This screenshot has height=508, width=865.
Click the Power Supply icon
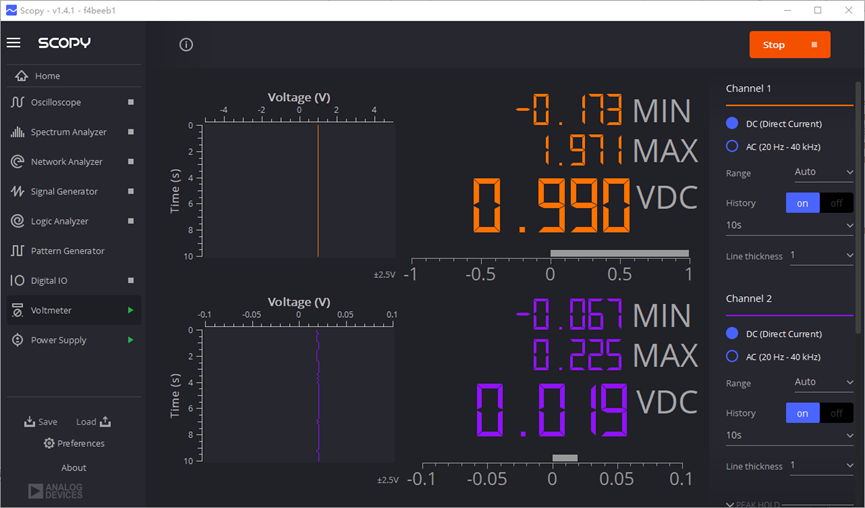pyautogui.click(x=18, y=340)
